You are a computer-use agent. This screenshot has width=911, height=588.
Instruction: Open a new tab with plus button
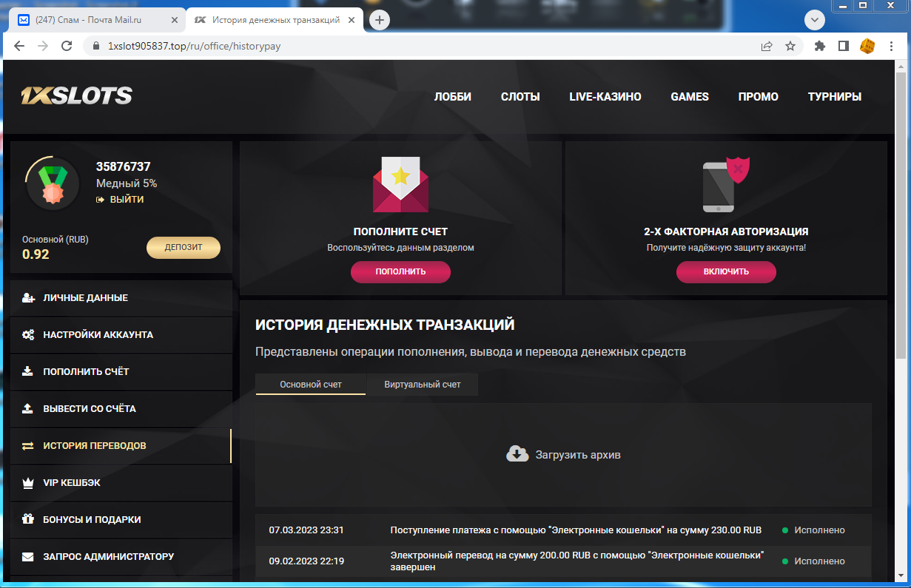(380, 20)
